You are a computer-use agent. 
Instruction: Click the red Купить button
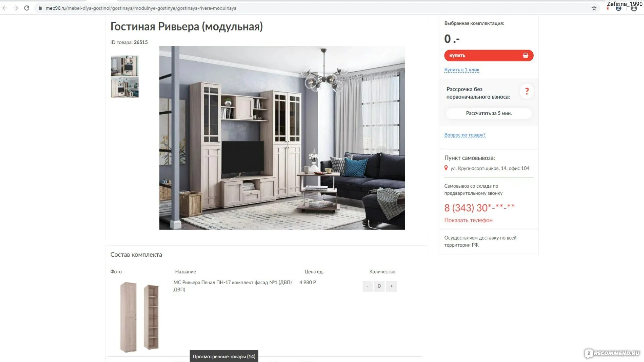[x=489, y=55]
